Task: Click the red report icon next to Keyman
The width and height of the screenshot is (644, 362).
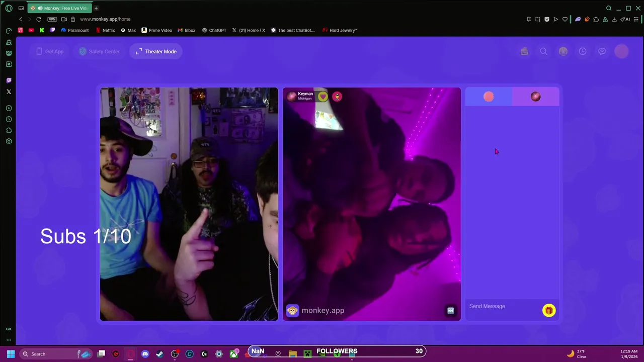Action: pyautogui.click(x=337, y=96)
